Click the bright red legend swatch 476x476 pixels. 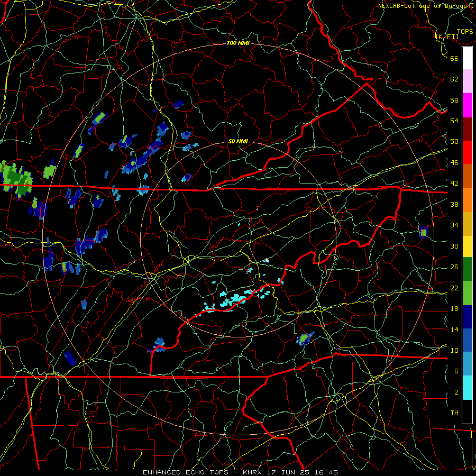pos(467,152)
